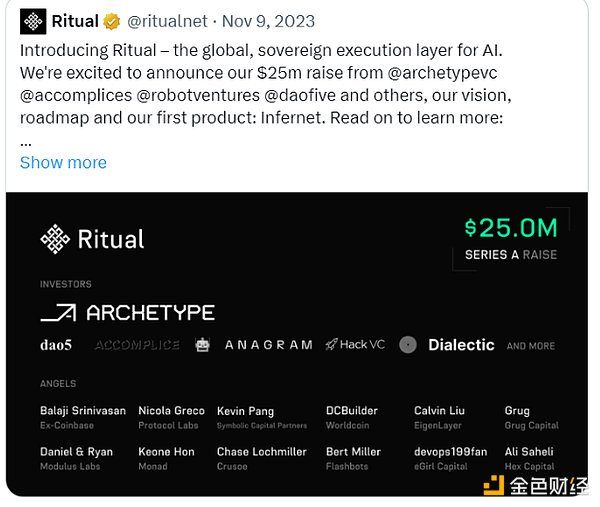Open the @robotventures mention
Viewport: 600px width, 507px height.
click(x=198, y=95)
